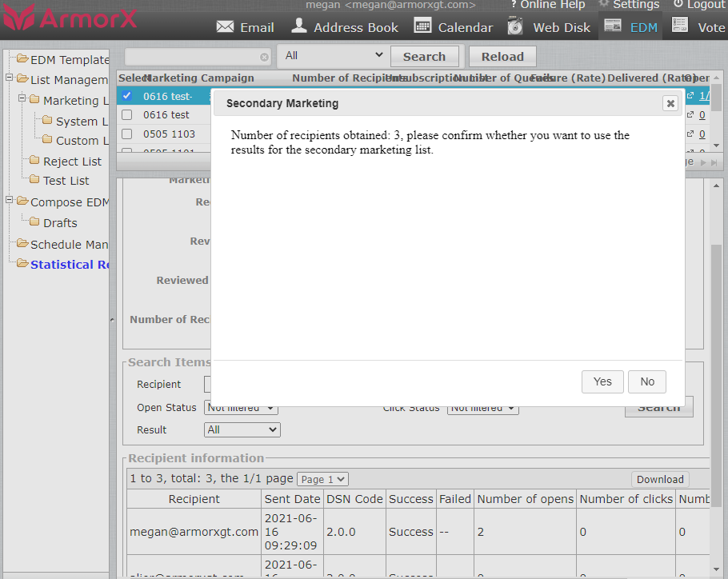Tick the 0505 1103 campaign checkbox
Viewport: 728px width, 579px height.
click(126, 134)
